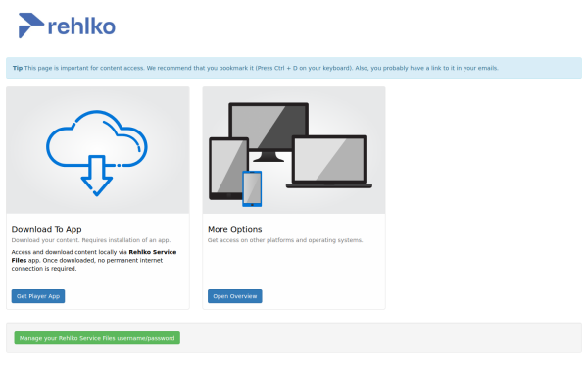The width and height of the screenshot is (588, 368).
Task: Click the blue Tip bookmark notice
Action: 294,68
